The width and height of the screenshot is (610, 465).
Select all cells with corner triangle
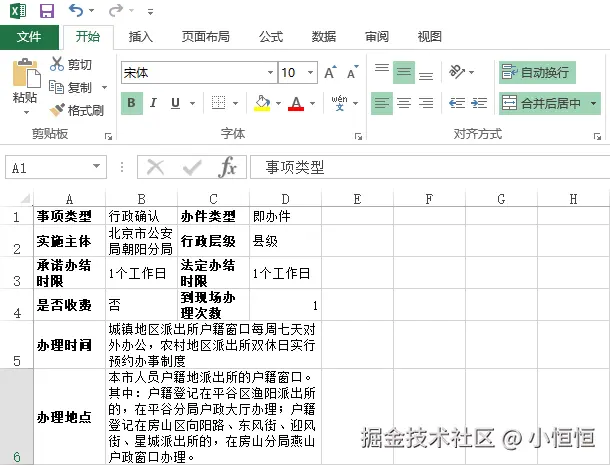(x=25, y=198)
